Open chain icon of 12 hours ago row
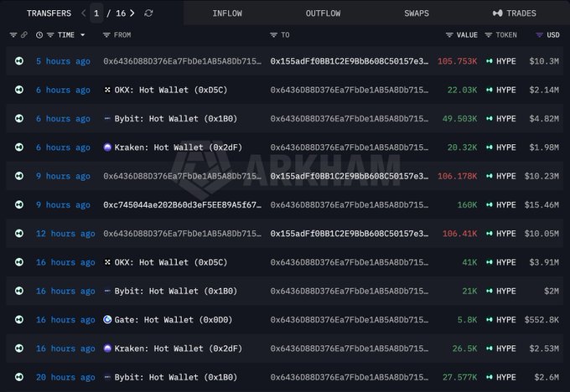The height and width of the screenshot is (392, 570). 19,233
